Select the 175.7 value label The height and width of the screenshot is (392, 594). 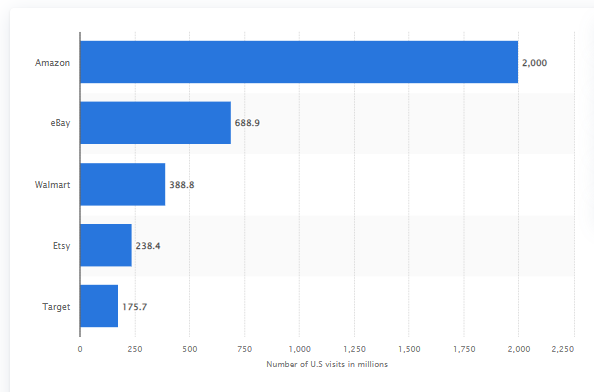click(134, 307)
